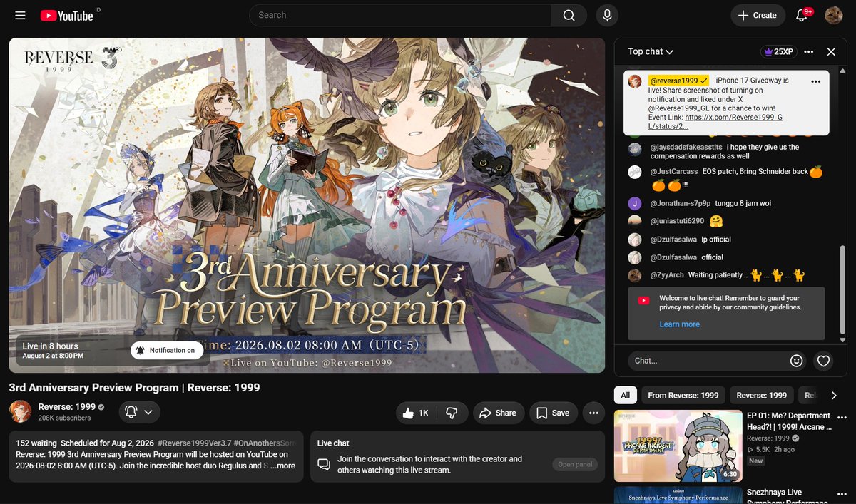The height and width of the screenshot is (504, 856).
Task: Click @JustCarcass chat username
Action: tap(673, 171)
